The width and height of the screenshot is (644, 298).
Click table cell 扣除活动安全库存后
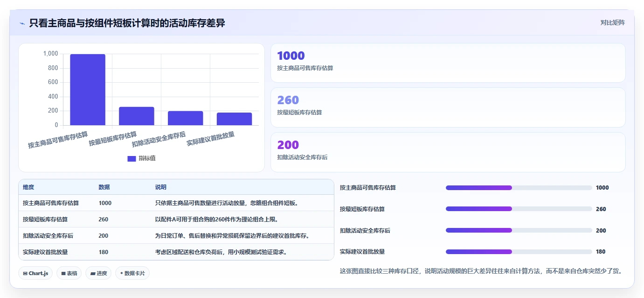pyautogui.click(x=48, y=236)
